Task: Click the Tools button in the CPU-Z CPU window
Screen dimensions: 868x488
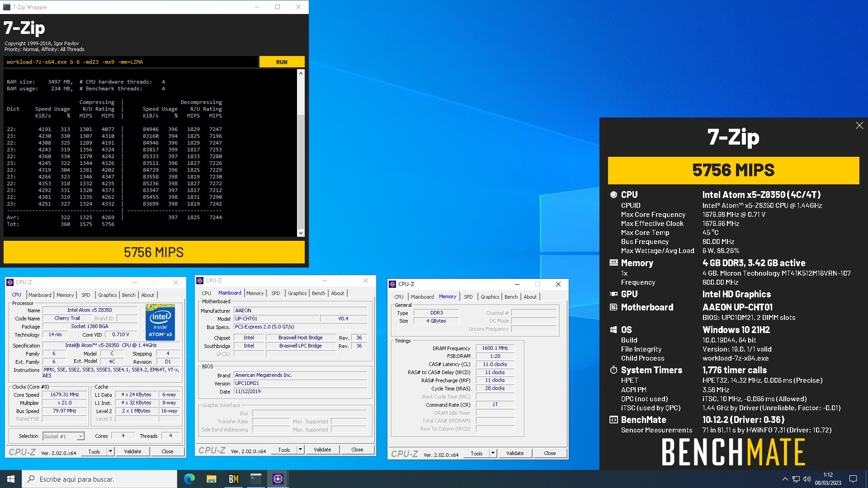Action: 94,451
